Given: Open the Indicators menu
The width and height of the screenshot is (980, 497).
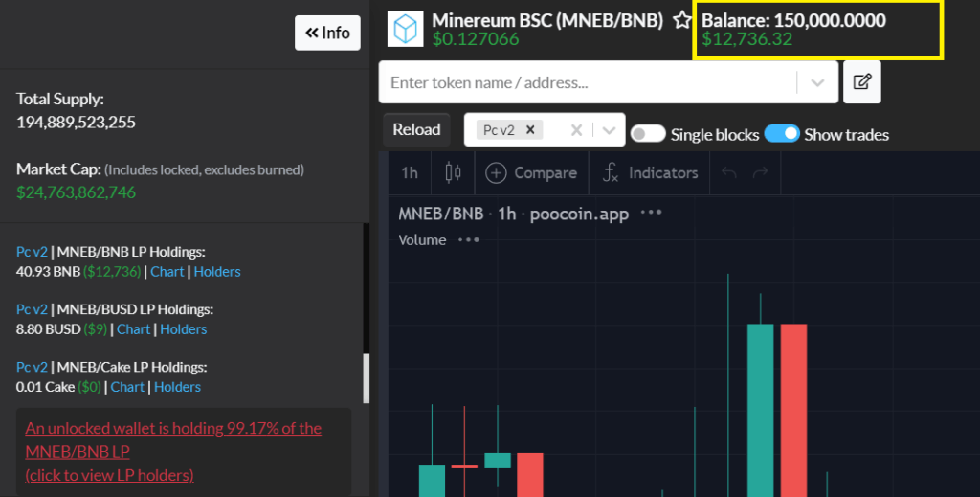Looking at the screenshot, I should [650, 172].
